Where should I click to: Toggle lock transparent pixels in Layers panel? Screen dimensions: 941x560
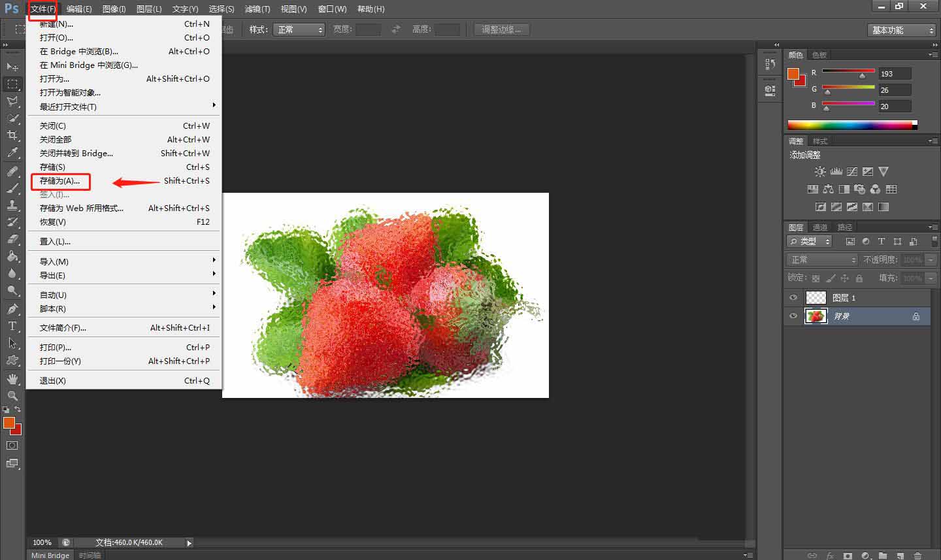pos(816,278)
